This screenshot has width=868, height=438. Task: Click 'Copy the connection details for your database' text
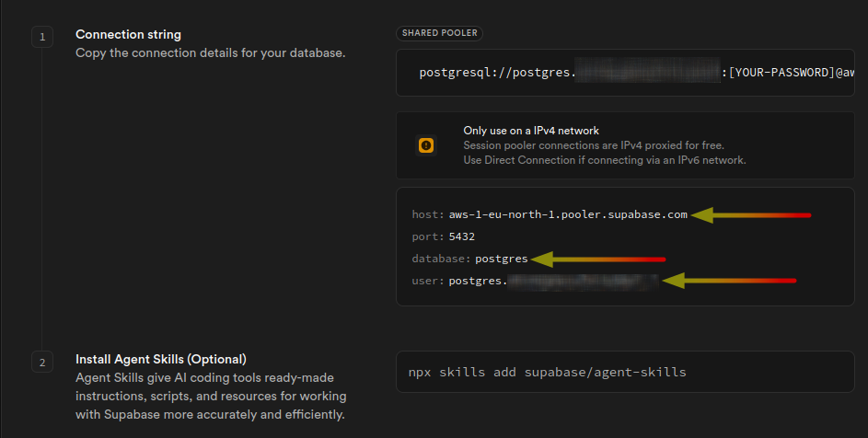[x=211, y=53]
